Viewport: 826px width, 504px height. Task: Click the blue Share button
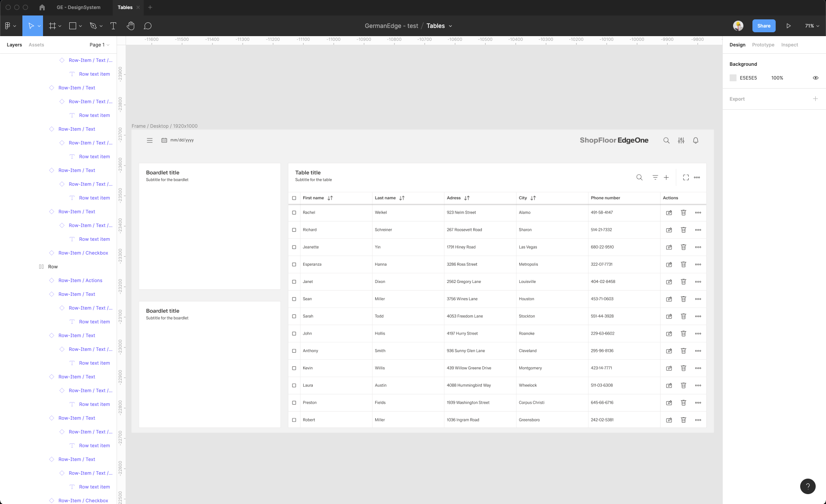[x=764, y=26]
